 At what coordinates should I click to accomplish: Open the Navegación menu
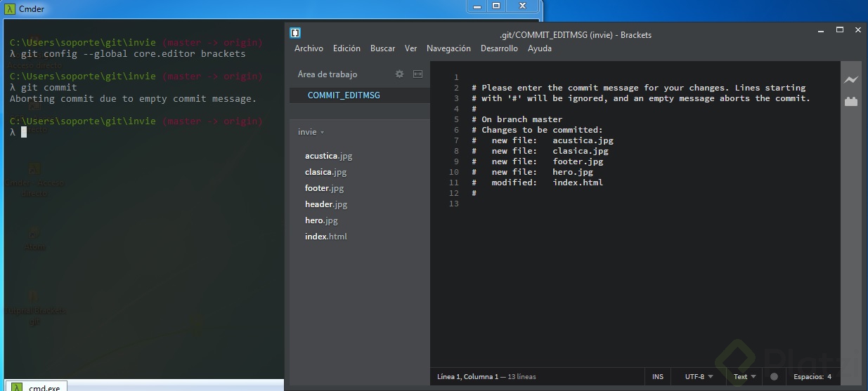[x=448, y=48]
